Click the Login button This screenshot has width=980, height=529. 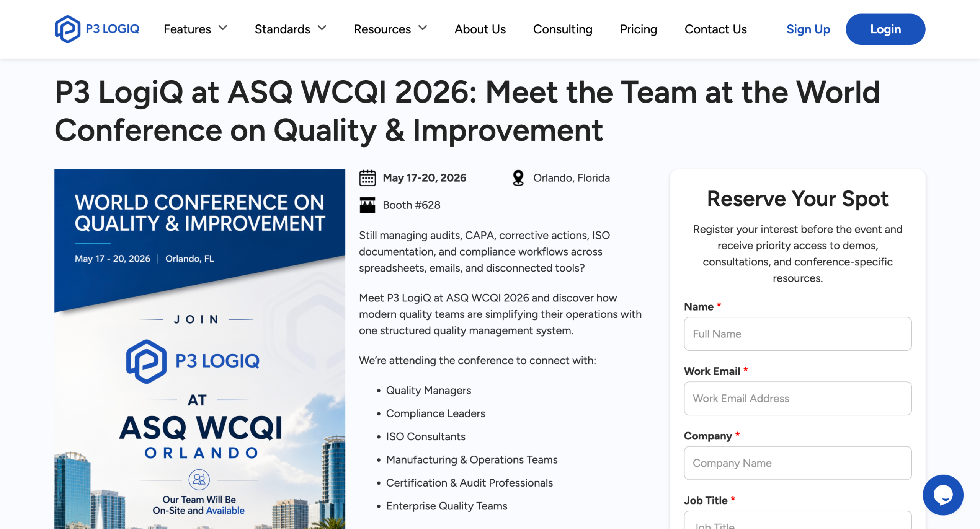coord(885,29)
